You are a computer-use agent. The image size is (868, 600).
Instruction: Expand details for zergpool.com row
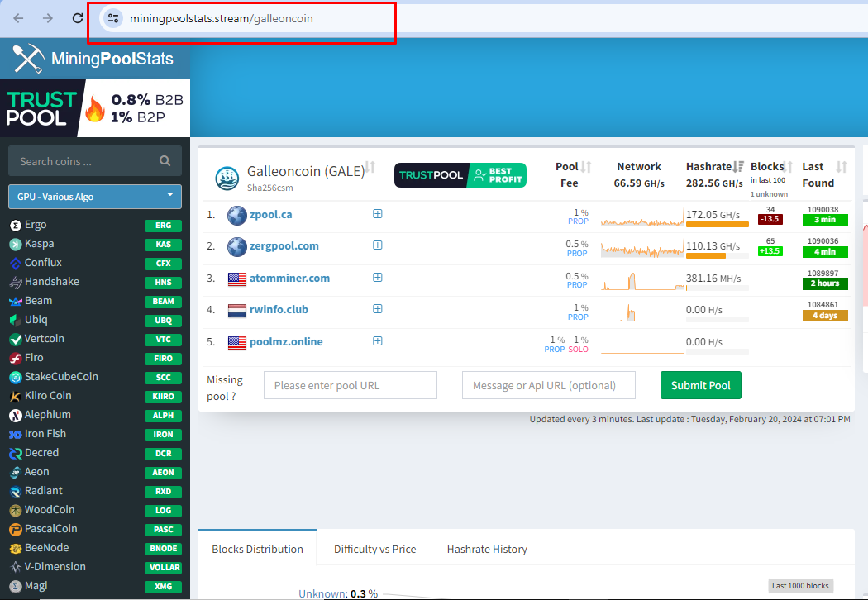click(378, 245)
